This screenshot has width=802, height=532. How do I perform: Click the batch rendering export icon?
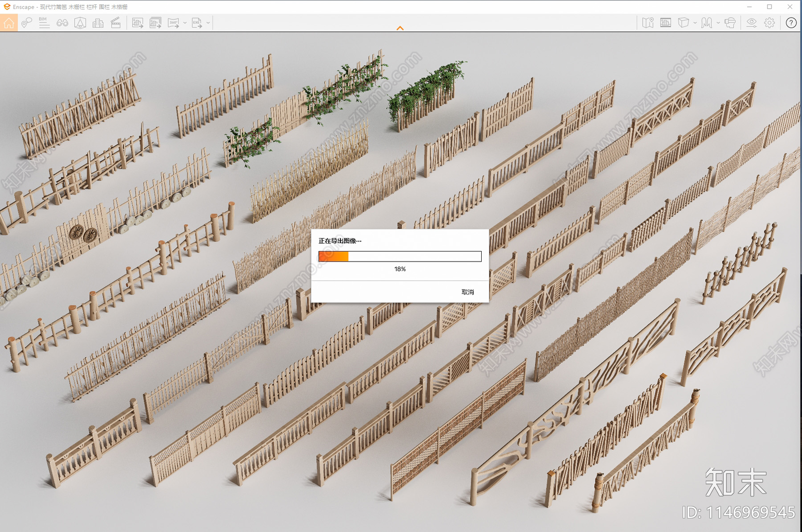click(156, 23)
